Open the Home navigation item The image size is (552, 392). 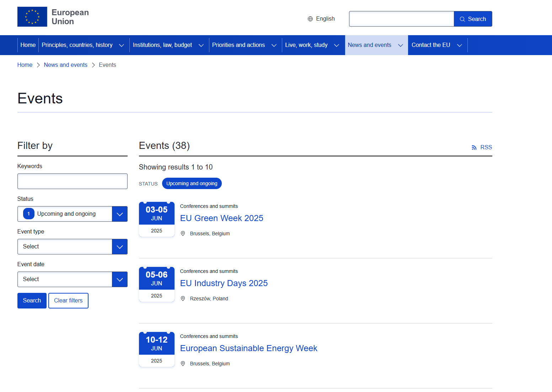[28, 45]
